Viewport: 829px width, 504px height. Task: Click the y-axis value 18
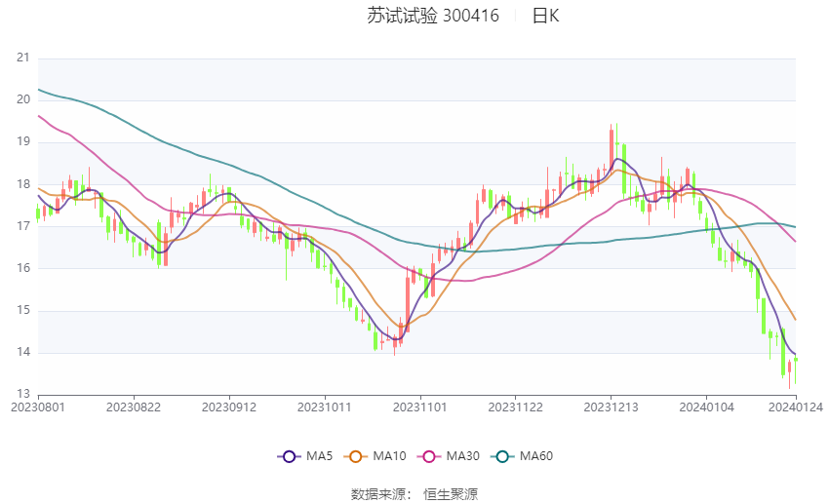(x=23, y=184)
